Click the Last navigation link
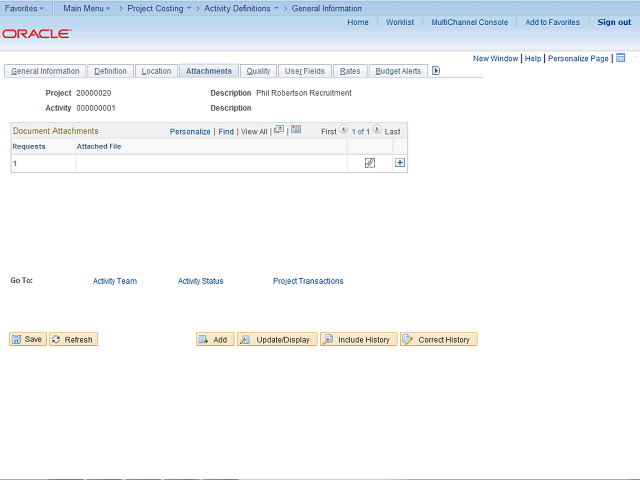The image size is (640, 480). point(392,132)
